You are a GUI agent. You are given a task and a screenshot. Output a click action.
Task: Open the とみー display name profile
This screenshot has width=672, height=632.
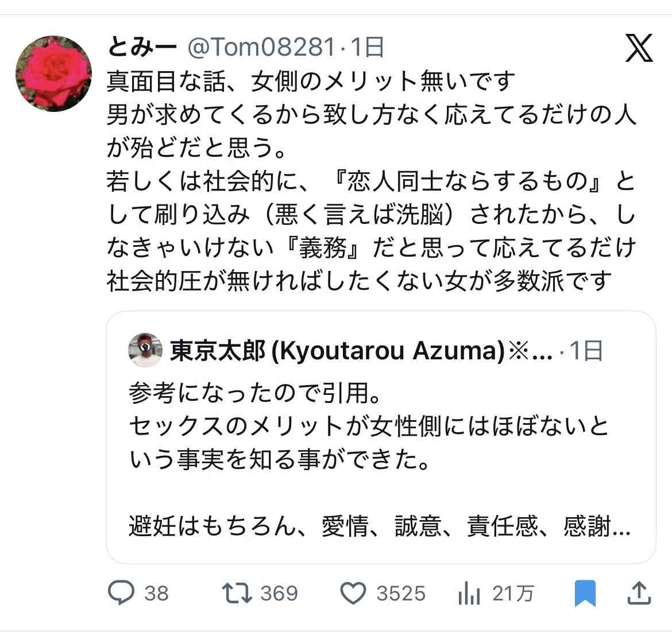pyautogui.click(x=142, y=47)
